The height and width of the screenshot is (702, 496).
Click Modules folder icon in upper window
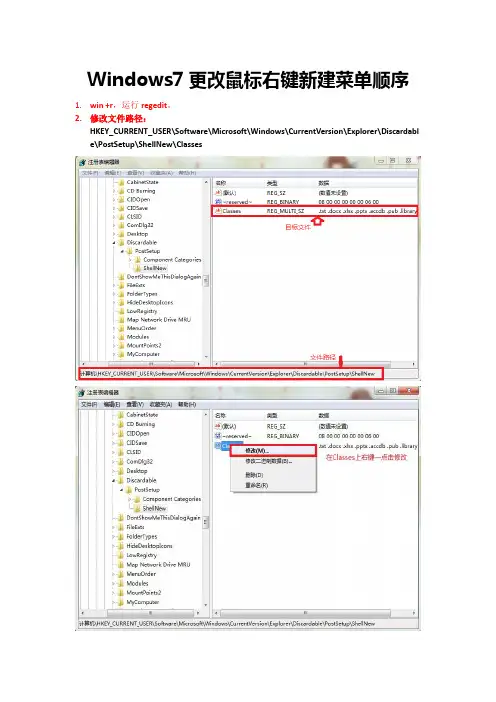(x=121, y=337)
